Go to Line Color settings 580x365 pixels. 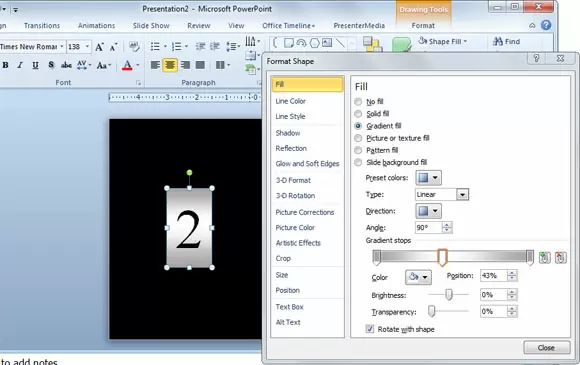tap(290, 101)
